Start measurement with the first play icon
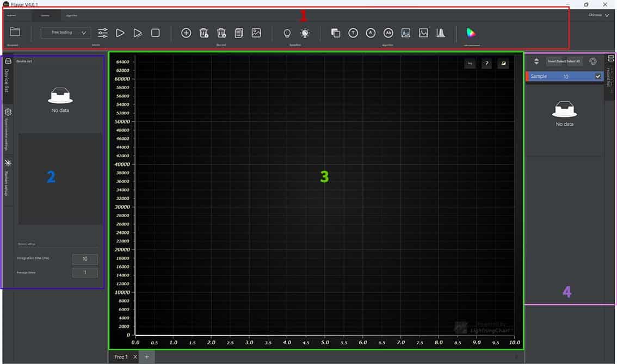Image resolution: width=617 pixels, height=364 pixels. pos(120,33)
